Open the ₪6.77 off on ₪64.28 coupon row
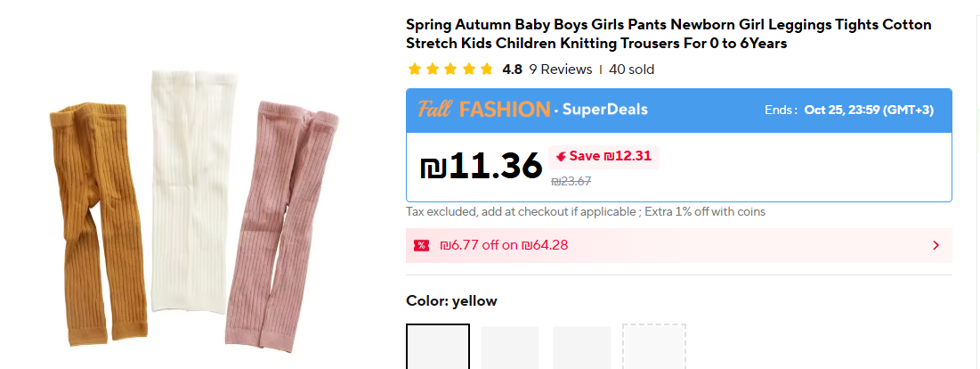The image size is (980, 369). point(504,245)
